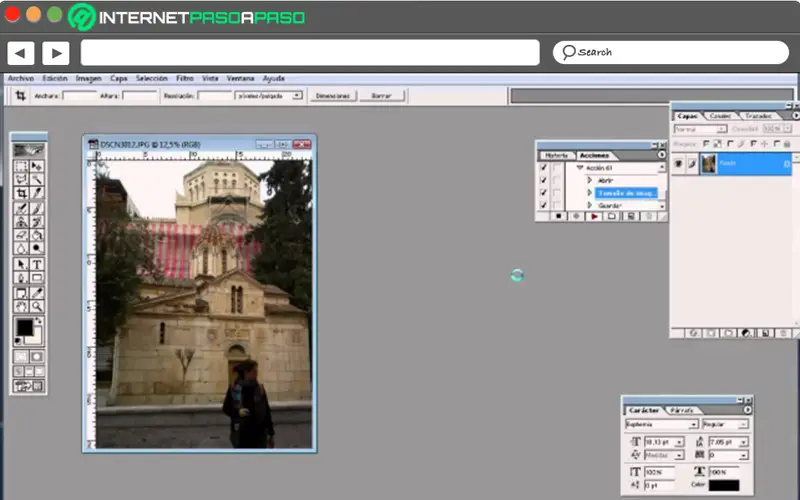Image resolution: width=800 pixels, height=500 pixels.
Task: Choose the Rectangular Marquee tool
Action: pos(21,166)
